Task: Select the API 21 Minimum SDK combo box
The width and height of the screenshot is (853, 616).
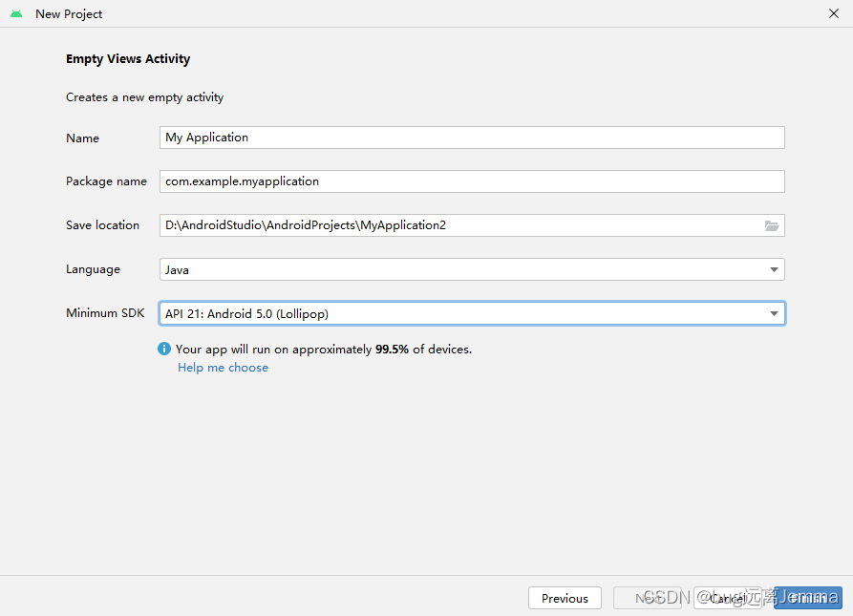Action: click(x=472, y=313)
